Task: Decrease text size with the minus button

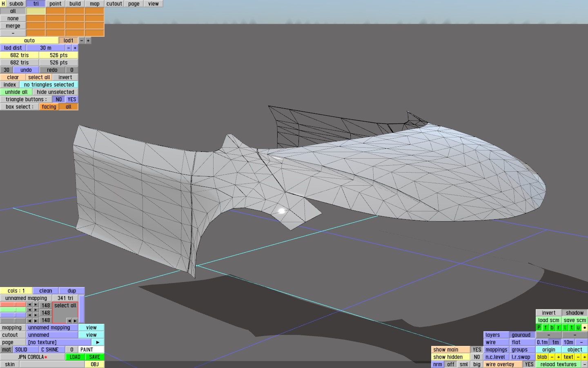Action: [578, 357]
